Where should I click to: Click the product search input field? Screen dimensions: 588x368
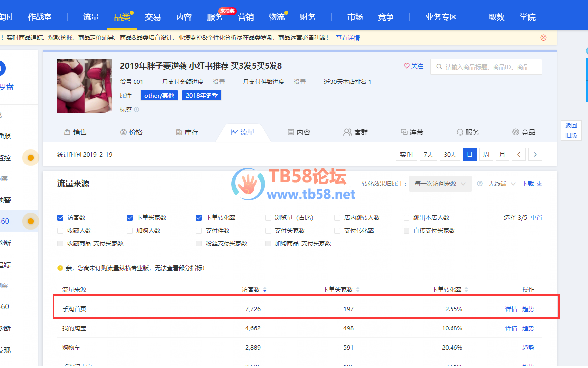click(x=486, y=67)
